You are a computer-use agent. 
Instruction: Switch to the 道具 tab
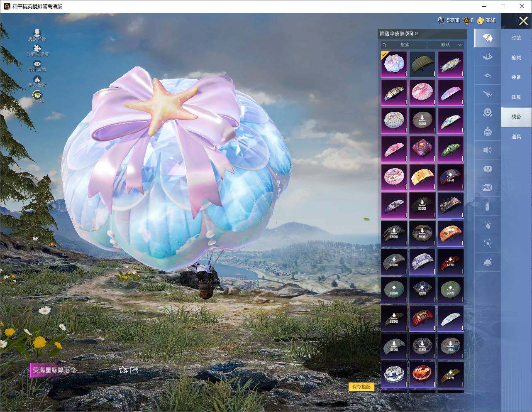(516, 137)
